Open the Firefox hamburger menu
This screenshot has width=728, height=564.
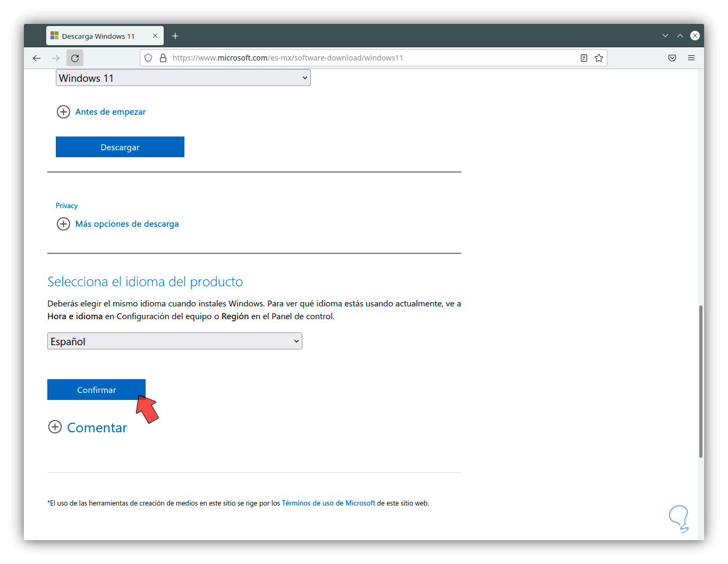[x=691, y=58]
